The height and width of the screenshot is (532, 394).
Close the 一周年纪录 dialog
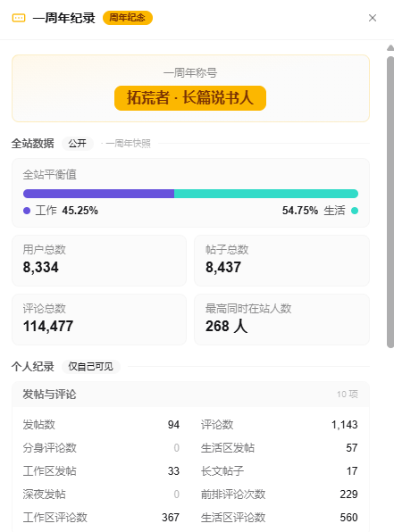pyautogui.click(x=373, y=18)
